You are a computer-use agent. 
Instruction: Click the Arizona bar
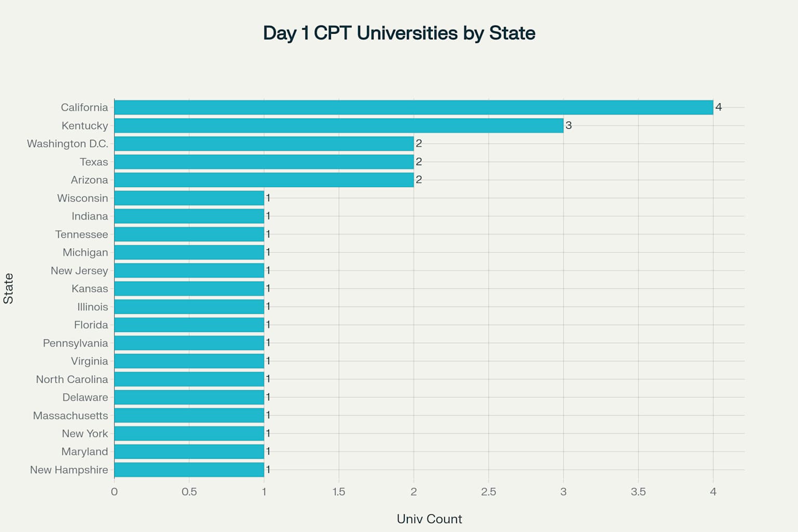264,180
